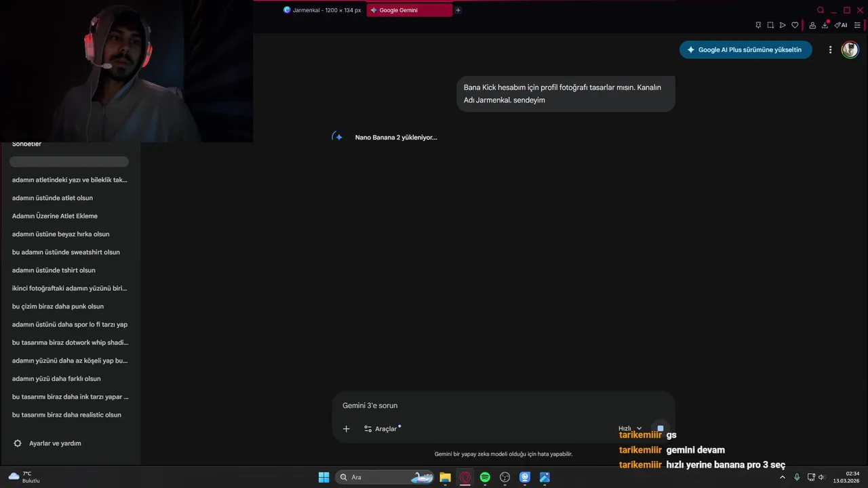The width and height of the screenshot is (868, 488).
Task: Open chat 'adamın üstünü daha spor lo fi tarzı yap'
Action: pos(70,325)
